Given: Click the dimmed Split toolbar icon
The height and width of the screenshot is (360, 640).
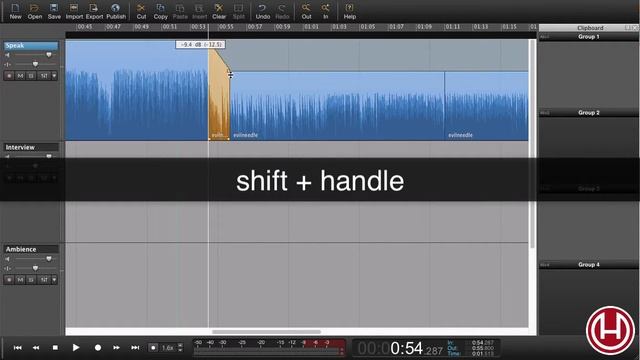Looking at the screenshot, I should (x=238, y=11).
